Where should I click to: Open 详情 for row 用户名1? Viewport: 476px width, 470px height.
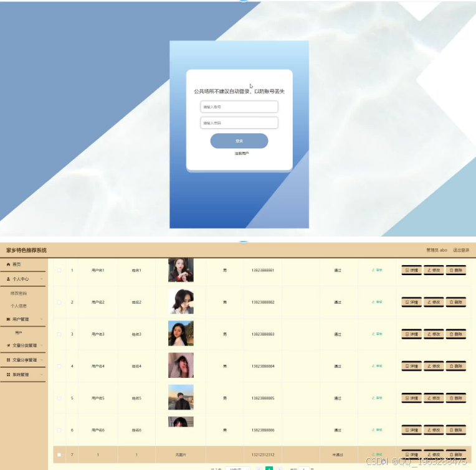[412, 270]
